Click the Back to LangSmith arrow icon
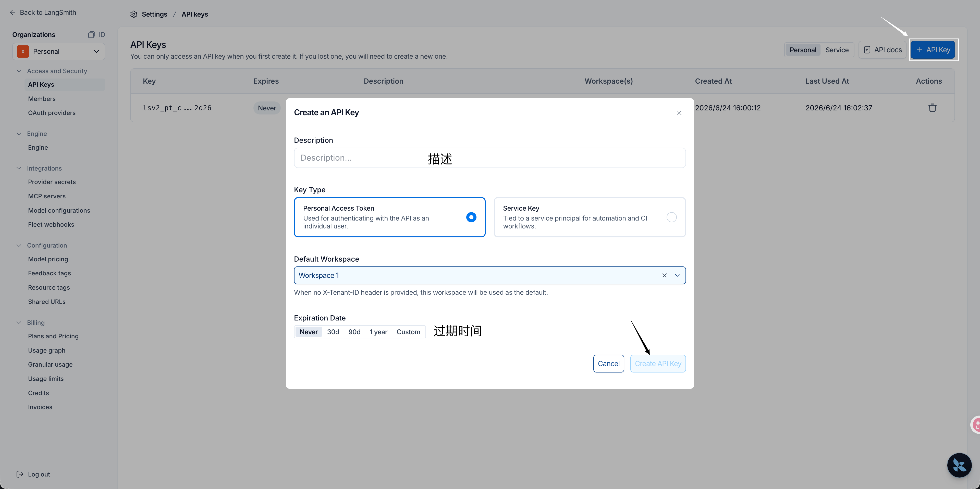980x489 pixels. coord(13,12)
